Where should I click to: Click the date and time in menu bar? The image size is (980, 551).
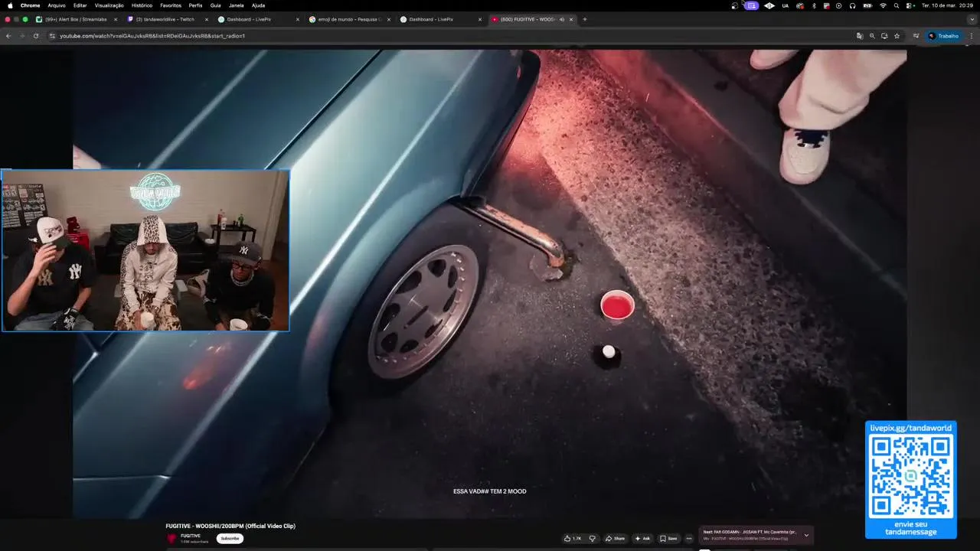point(948,5)
